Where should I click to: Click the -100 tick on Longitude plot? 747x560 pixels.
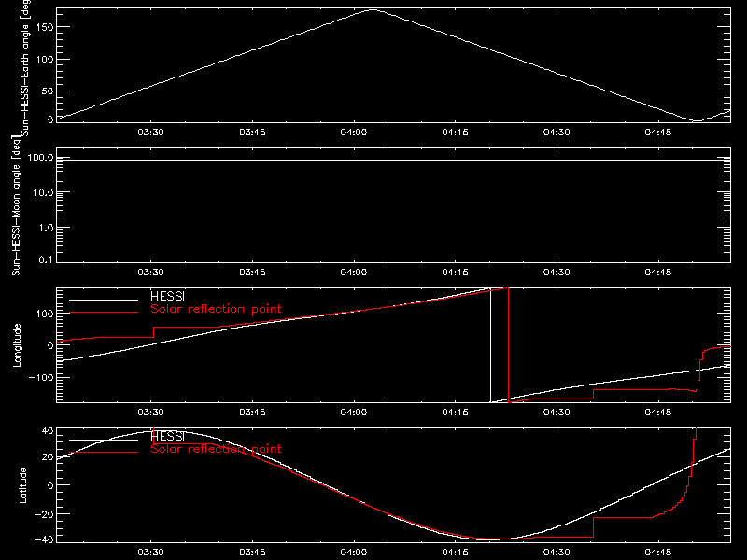[x=41, y=377]
